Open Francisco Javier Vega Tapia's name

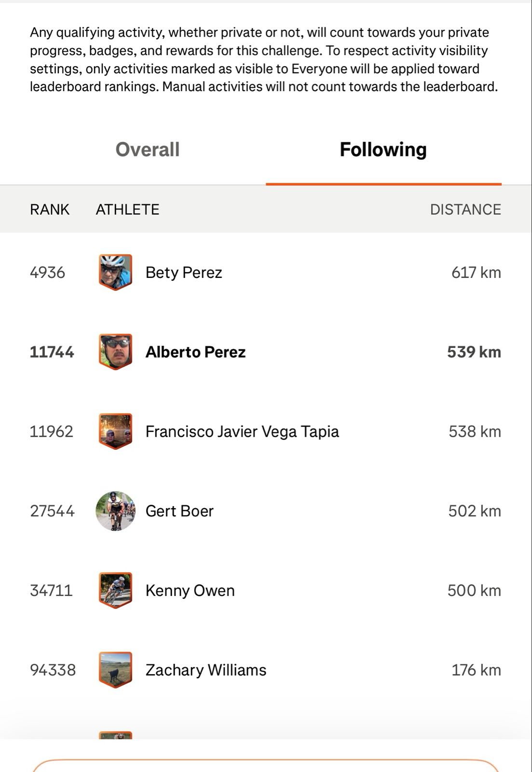[242, 431]
